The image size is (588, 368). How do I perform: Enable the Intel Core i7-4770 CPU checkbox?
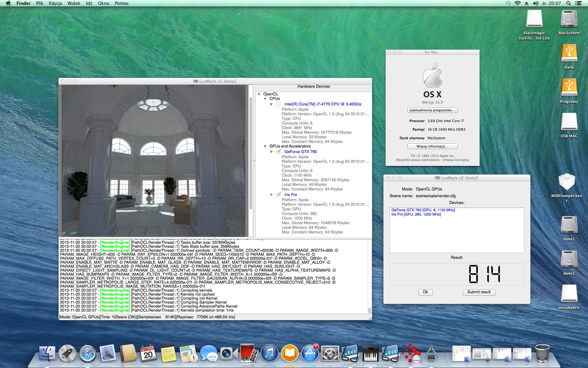pos(278,104)
